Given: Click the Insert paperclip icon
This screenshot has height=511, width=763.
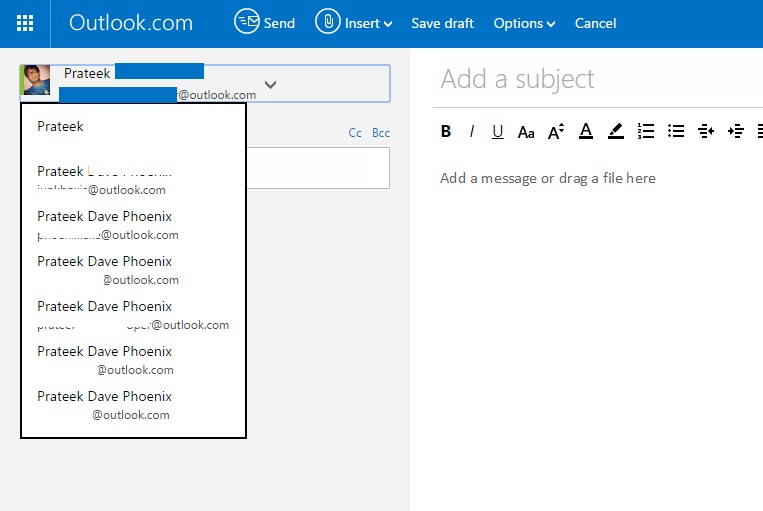Looking at the screenshot, I should point(328,21).
